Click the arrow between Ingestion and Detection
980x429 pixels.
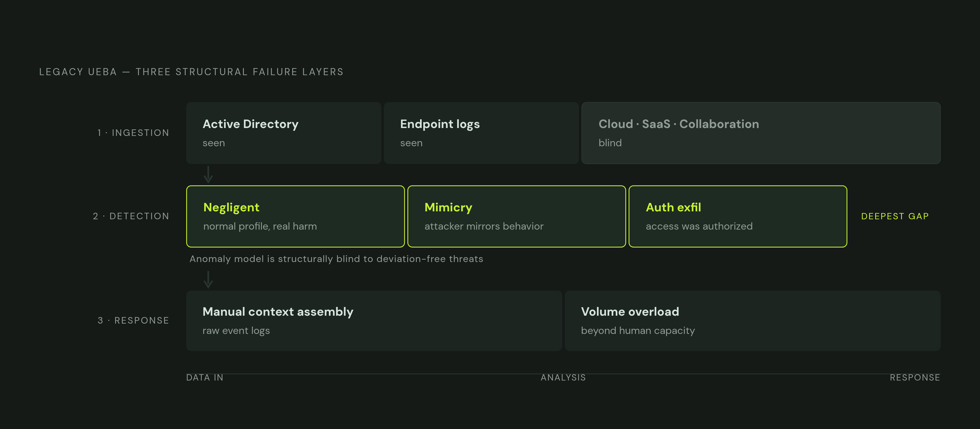(x=208, y=174)
